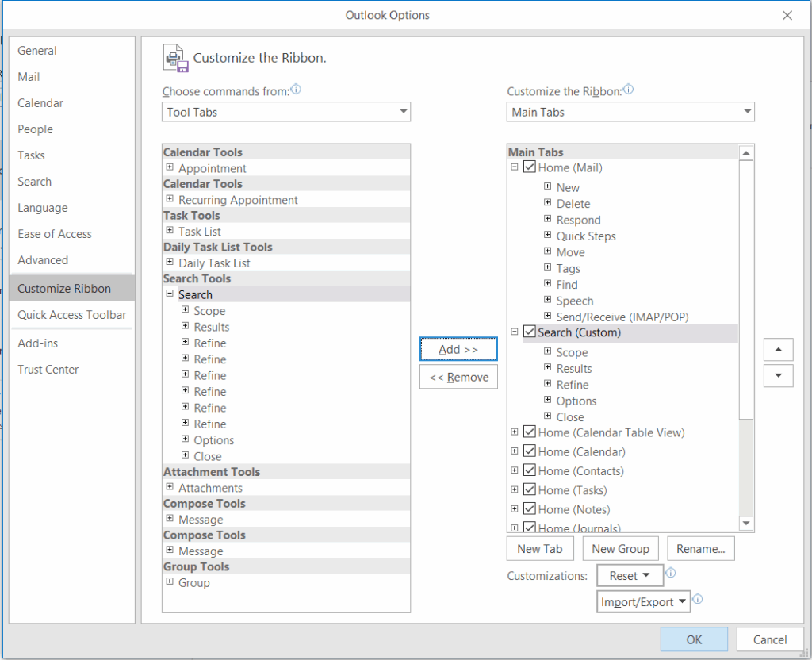The image size is (812, 660).
Task: Click the scroll-down arrow of the Main Tabs list
Action: tap(745, 523)
